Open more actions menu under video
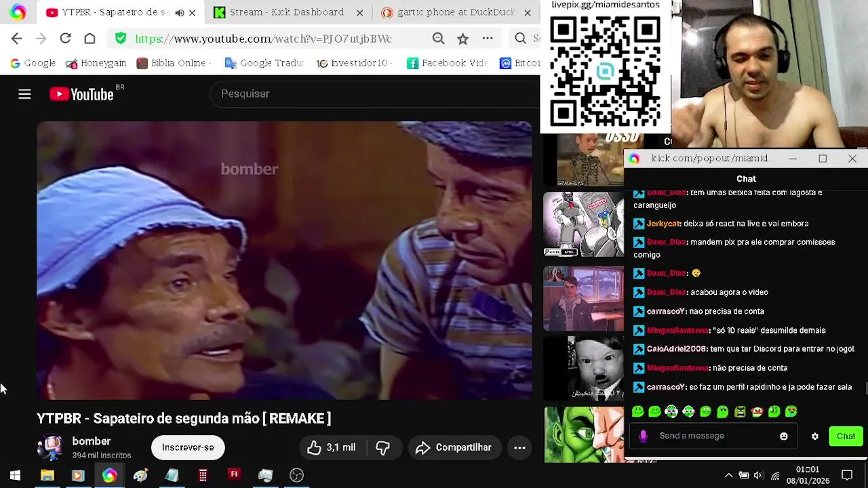 [519, 447]
